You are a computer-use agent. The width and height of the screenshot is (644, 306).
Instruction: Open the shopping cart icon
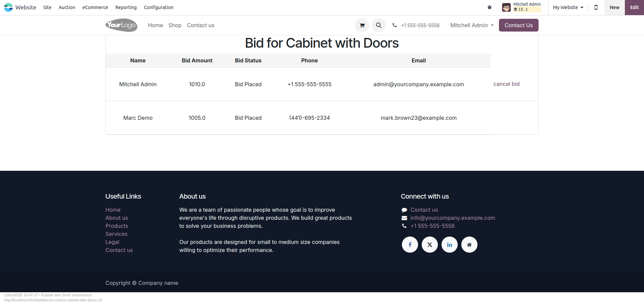(362, 25)
